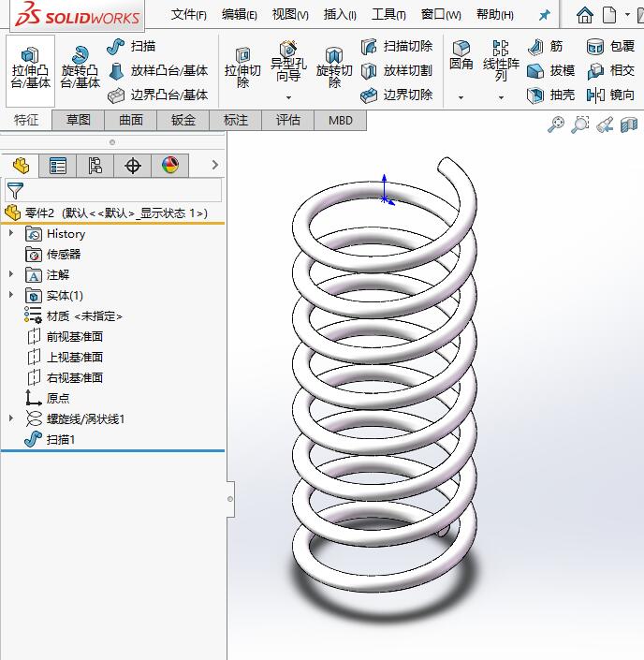Open the PropertyManager tab icon
The image size is (644, 660).
click(x=58, y=166)
